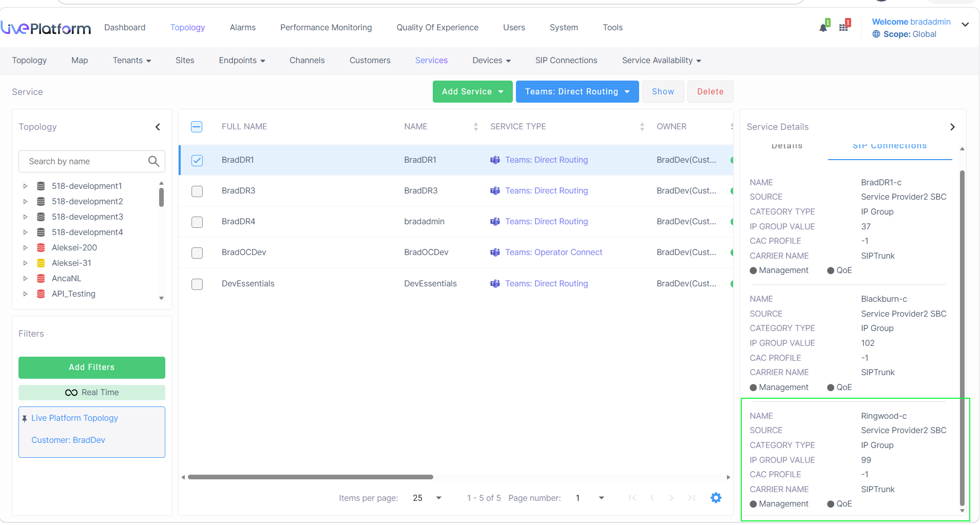Open the Dashboard menu

[x=125, y=28]
